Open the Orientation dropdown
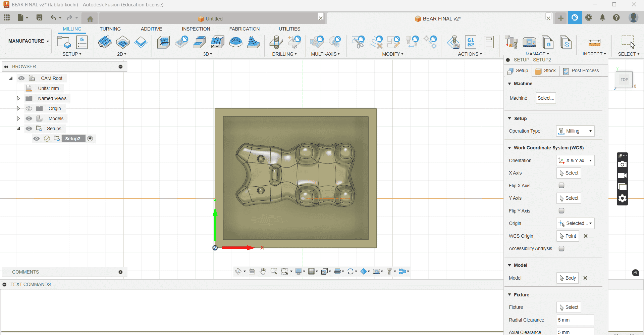The width and height of the screenshot is (644, 335). click(x=575, y=160)
